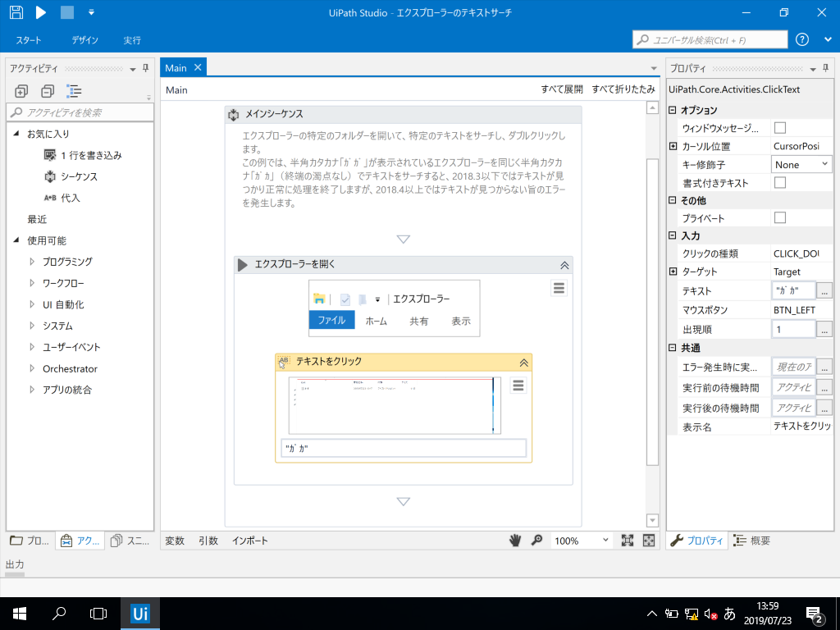
Task: Open quick access toolbar dropdown arrow
Action: [x=91, y=12]
